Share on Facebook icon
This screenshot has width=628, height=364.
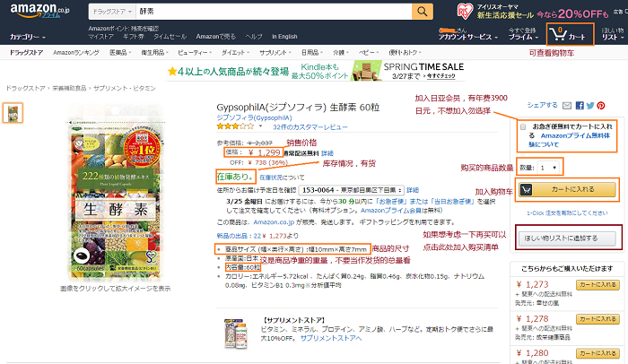click(x=580, y=106)
